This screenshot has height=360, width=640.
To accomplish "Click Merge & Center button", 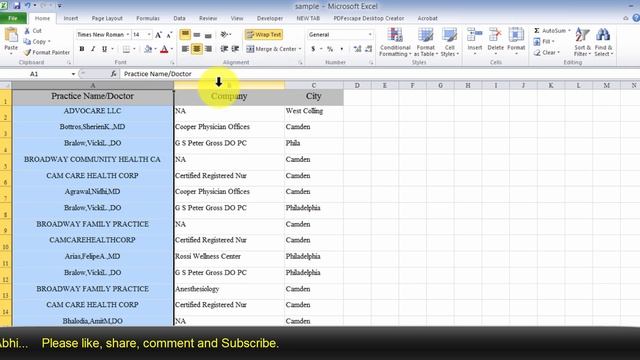I will [271, 49].
